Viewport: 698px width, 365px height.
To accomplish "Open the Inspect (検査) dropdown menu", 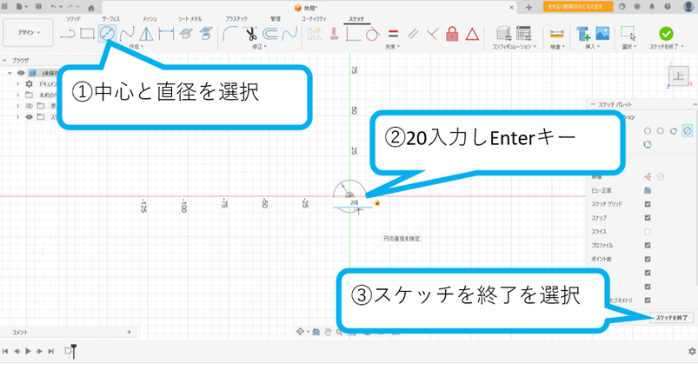I will coord(557,47).
